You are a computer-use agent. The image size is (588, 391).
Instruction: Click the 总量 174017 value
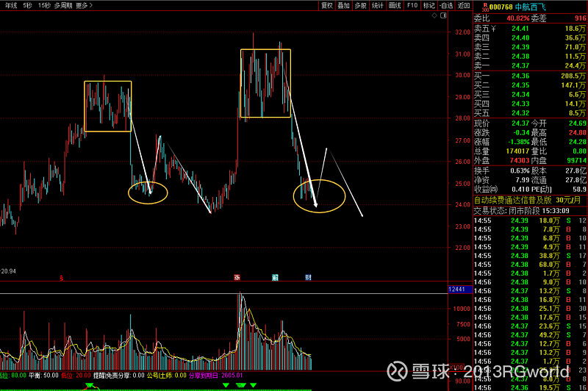(x=517, y=151)
